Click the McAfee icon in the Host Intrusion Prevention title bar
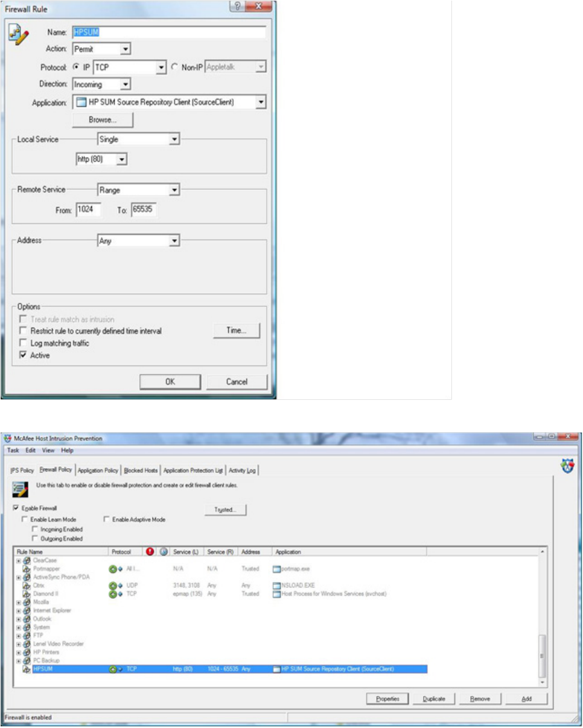This screenshot has width=583, height=728. click(x=8, y=438)
